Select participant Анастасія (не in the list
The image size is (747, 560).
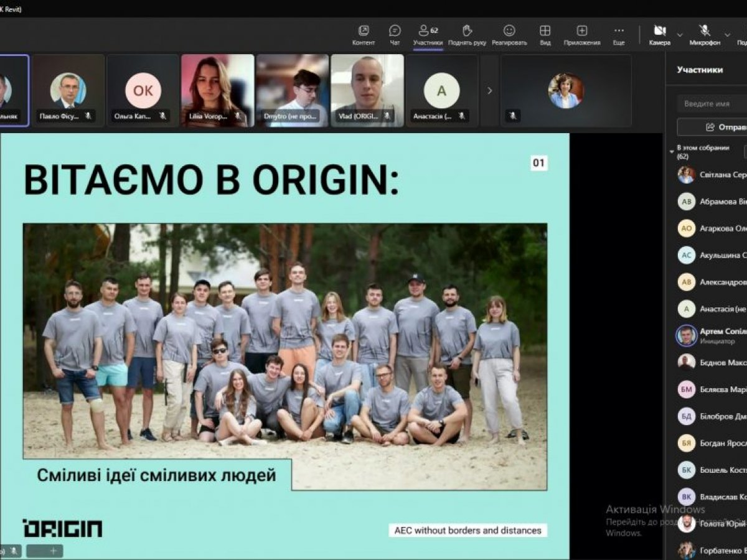[x=712, y=309]
